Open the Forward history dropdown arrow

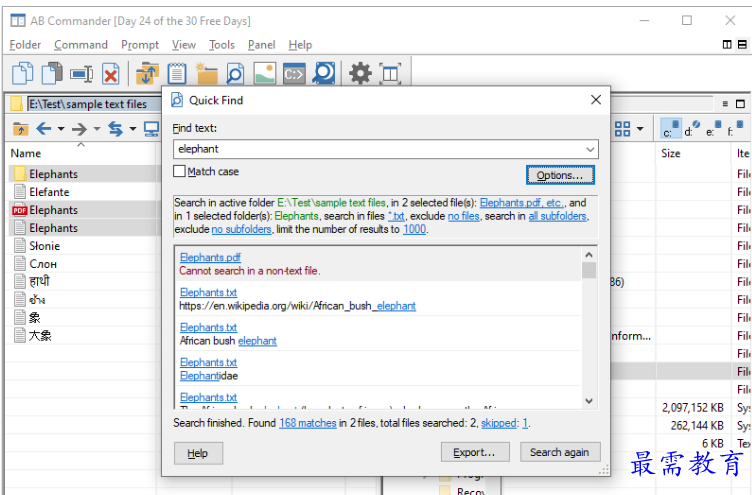pyautogui.click(x=96, y=129)
